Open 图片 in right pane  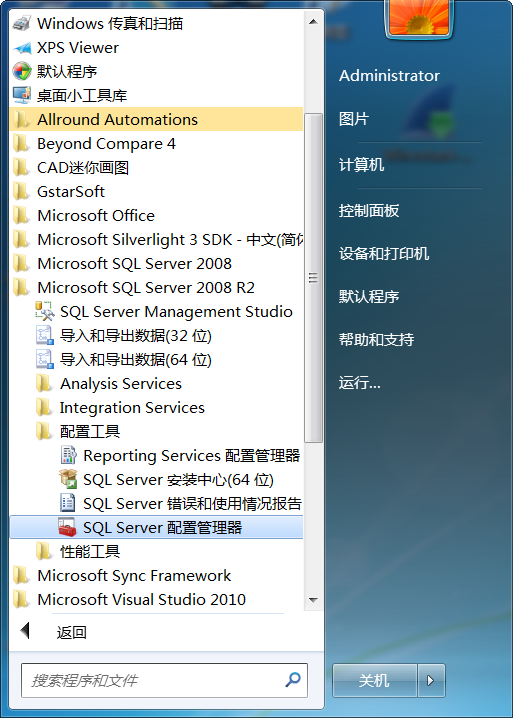[354, 119]
